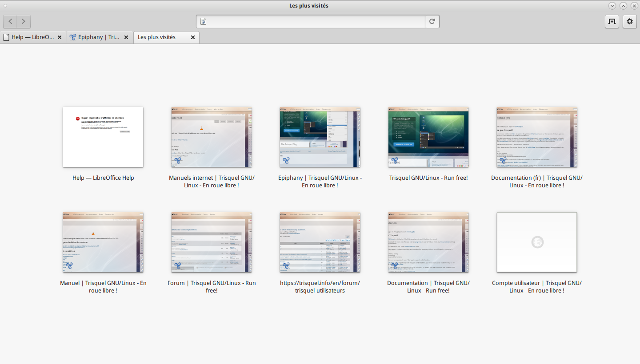Open the Documentation (fr) thumbnail
This screenshot has height=364, width=640.
537,137
